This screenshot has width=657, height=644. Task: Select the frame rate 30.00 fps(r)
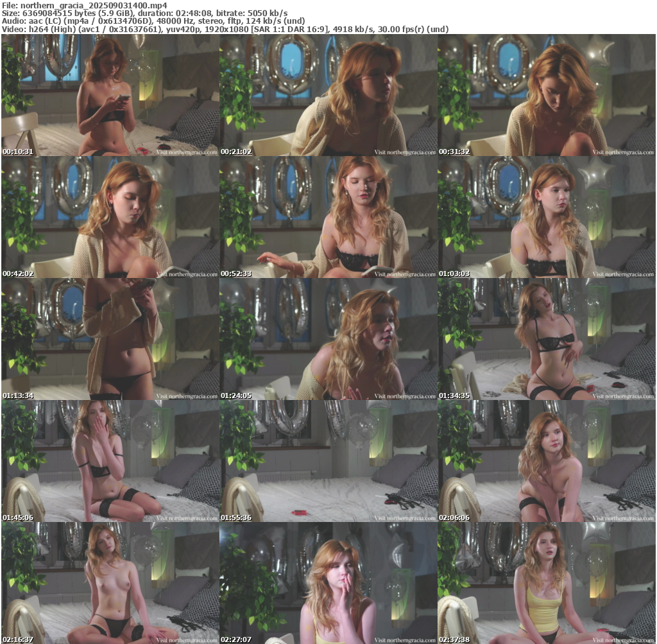pyautogui.click(x=400, y=30)
